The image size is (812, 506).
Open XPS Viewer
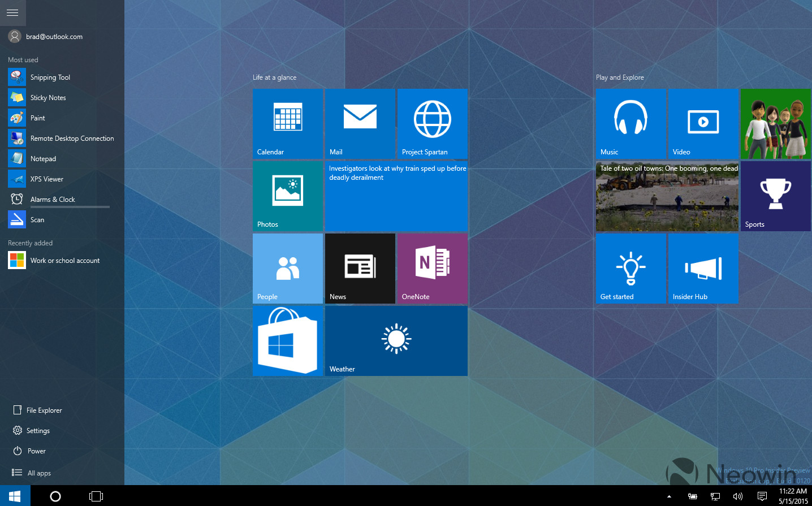62,179
